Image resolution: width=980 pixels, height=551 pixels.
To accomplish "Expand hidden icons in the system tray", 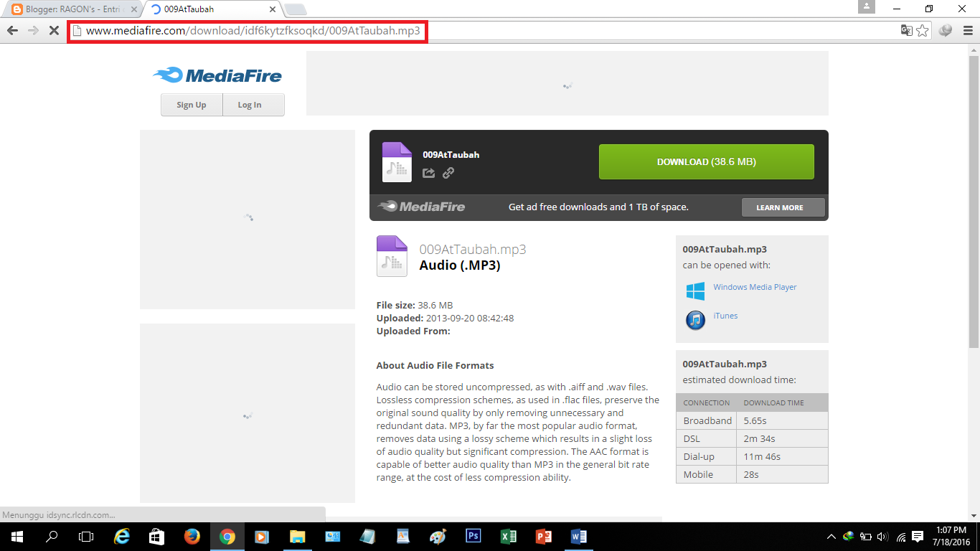I will click(830, 536).
